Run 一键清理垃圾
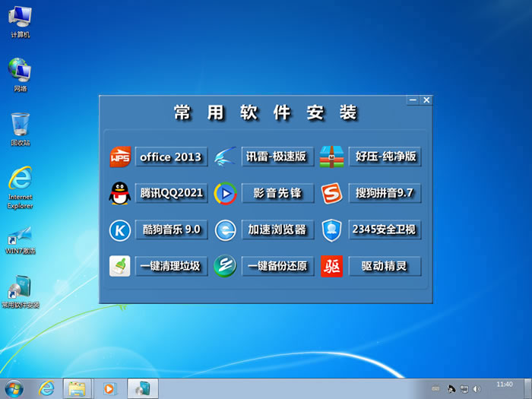The image size is (532, 399). [x=171, y=266]
